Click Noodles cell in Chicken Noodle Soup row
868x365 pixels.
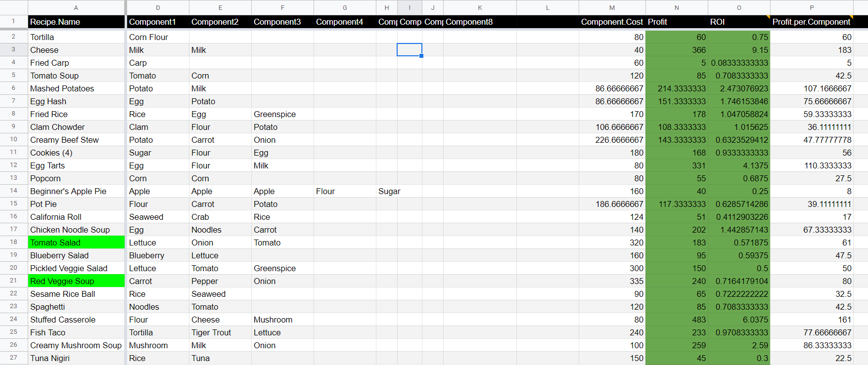[x=220, y=230]
